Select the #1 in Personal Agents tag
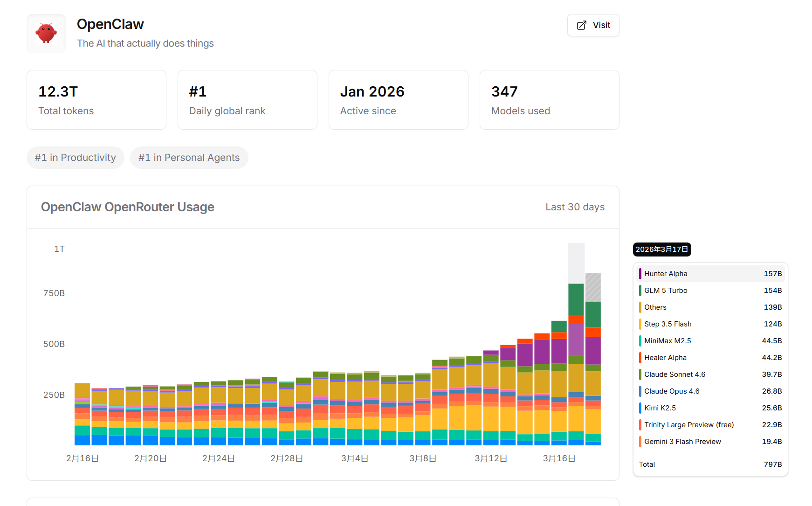The width and height of the screenshot is (812, 506). coord(189,158)
